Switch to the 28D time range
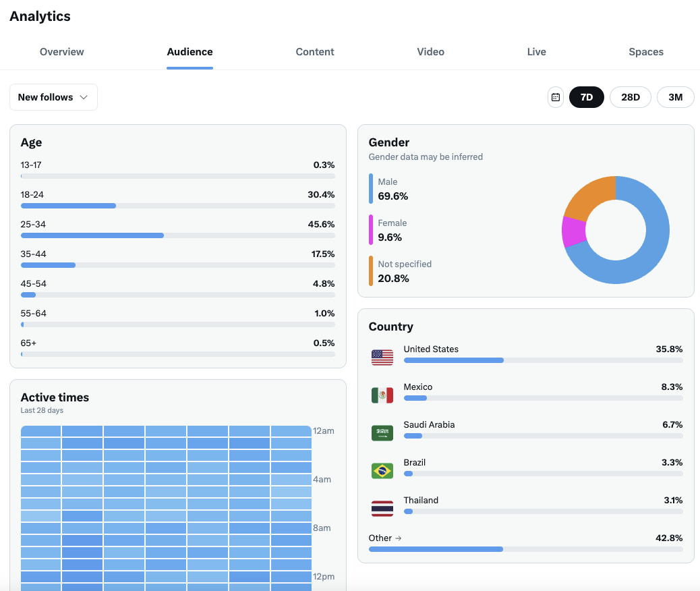The image size is (700, 591). pos(631,97)
